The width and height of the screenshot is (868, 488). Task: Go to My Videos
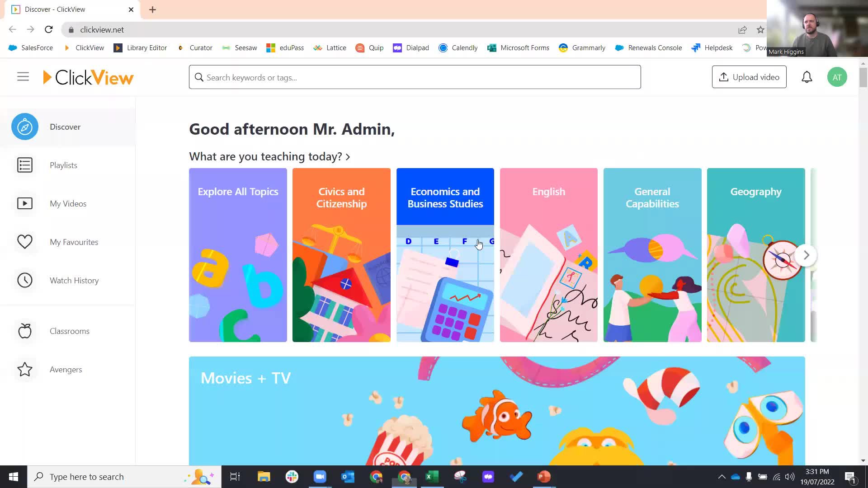(68, 204)
